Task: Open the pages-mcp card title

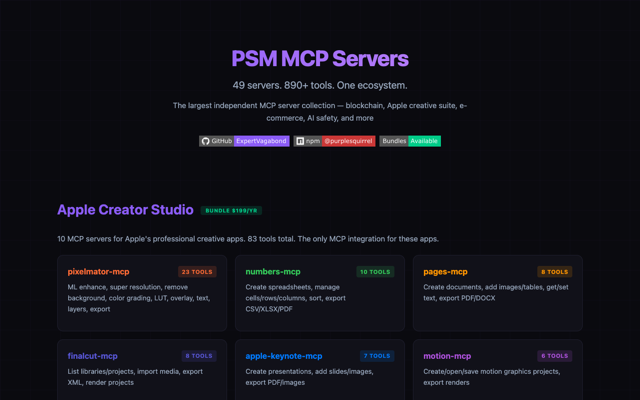Action: (445, 272)
